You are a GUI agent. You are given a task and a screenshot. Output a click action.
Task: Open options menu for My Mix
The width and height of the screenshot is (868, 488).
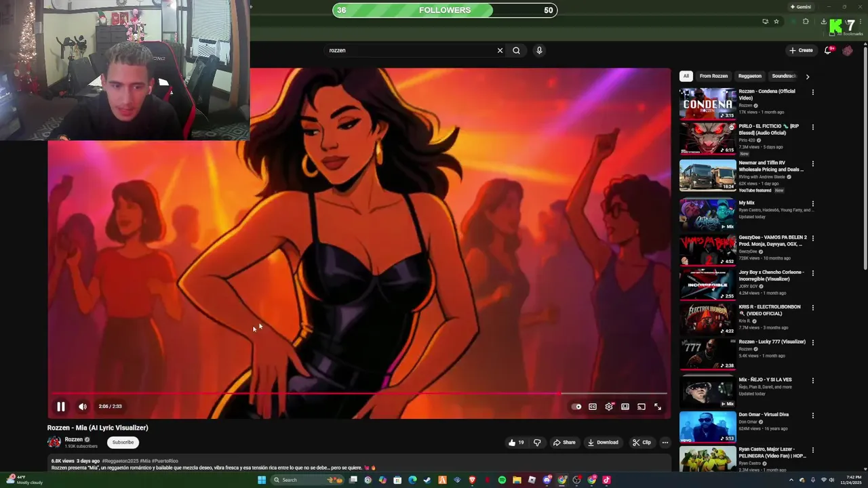click(x=812, y=203)
